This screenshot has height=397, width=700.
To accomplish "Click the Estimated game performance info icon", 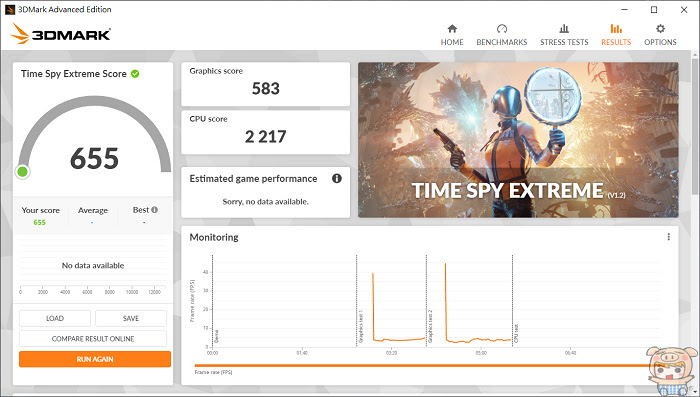I will 337,179.
